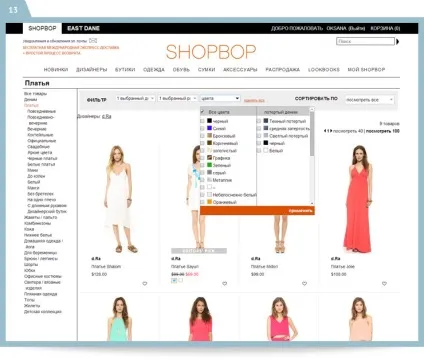The image size is (424, 360).
Task: Open LOOKBOOKS navigation menu
Action: point(324,70)
